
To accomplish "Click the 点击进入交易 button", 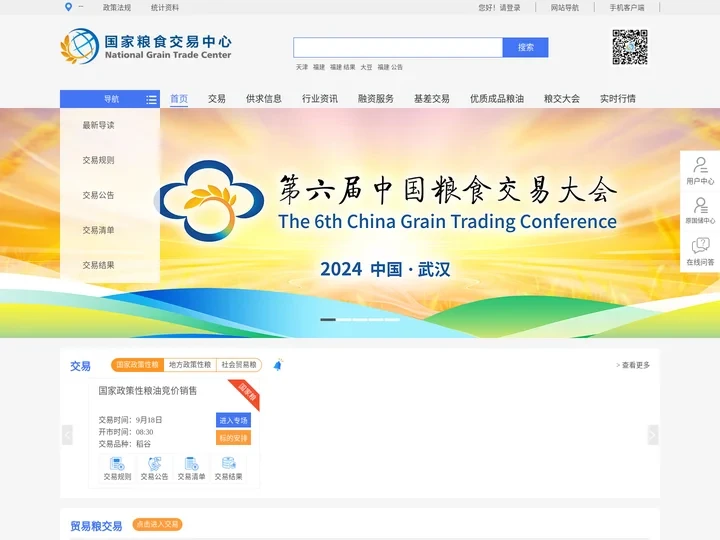I will [158, 524].
